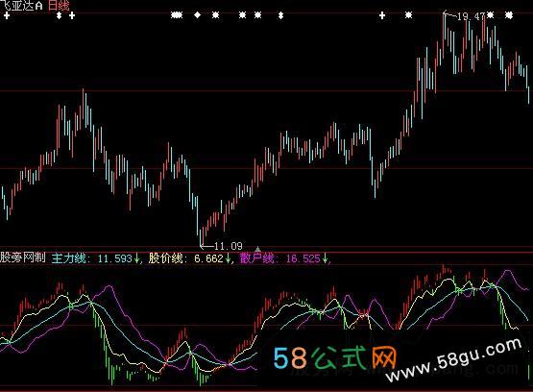Click the up-down arrow marker after the asterisks
The image size is (533, 392).
tap(280, 15)
